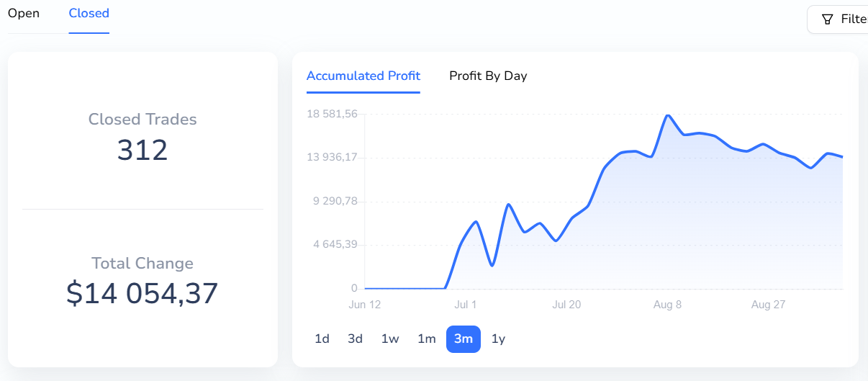Click the chart line peak above Aug 8

pyautogui.click(x=668, y=115)
